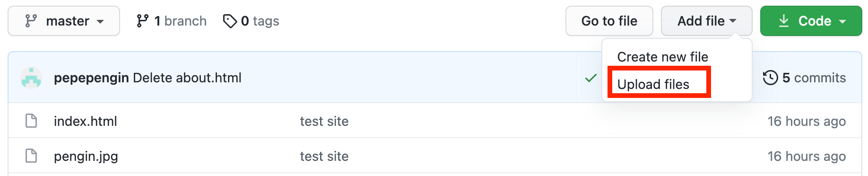Click the pepepengin user avatar
Viewport: 868px width, 176px height.
31,78
